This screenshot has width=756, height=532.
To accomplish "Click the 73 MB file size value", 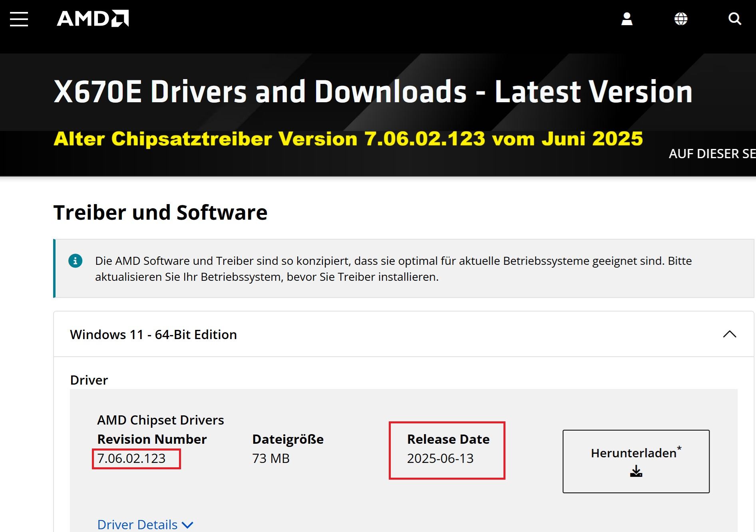I will point(271,459).
